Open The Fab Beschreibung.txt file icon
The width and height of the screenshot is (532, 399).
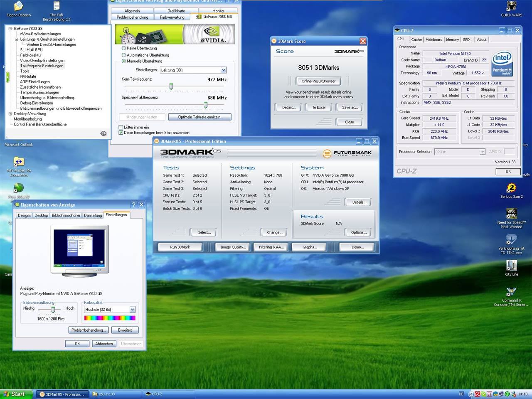point(57,6)
